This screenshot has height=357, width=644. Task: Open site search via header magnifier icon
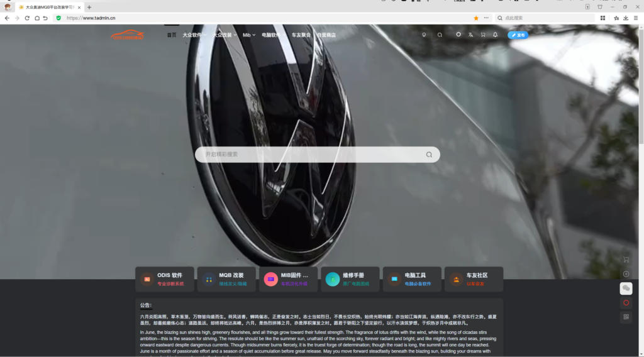[440, 35]
